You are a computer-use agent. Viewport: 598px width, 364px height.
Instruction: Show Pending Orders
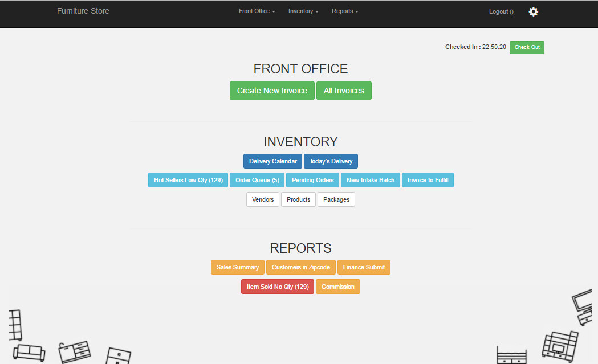[x=312, y=180]
